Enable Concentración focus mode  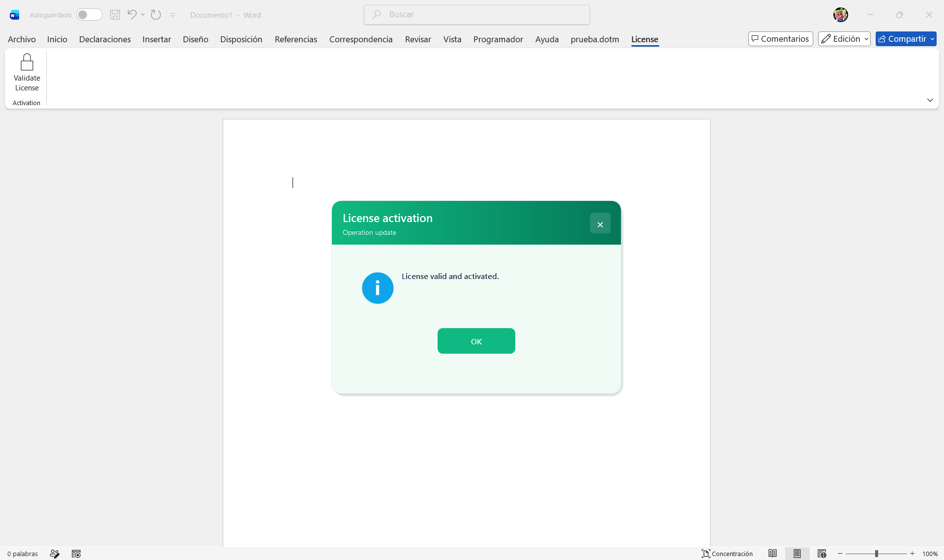727,554
